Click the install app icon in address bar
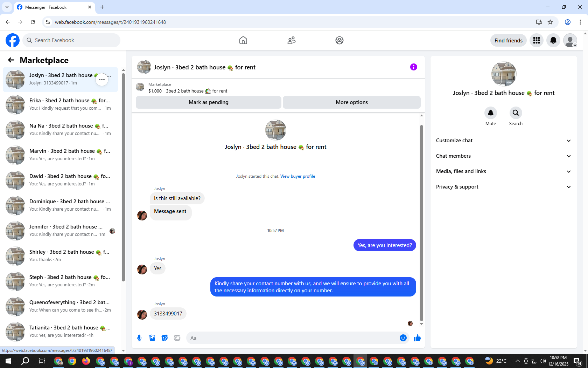Image resolution: width=588 pixels, height=368 pixels. tap(539, 22)
